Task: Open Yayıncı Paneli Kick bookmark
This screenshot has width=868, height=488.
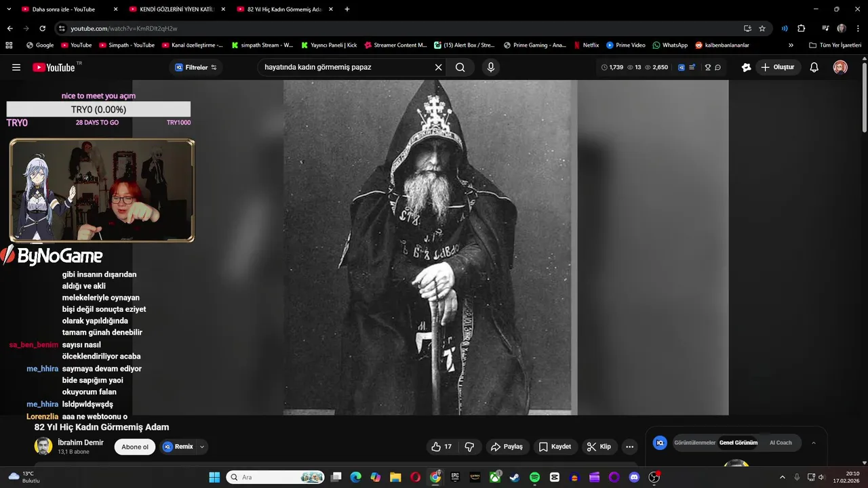Action: pos(329,45)
